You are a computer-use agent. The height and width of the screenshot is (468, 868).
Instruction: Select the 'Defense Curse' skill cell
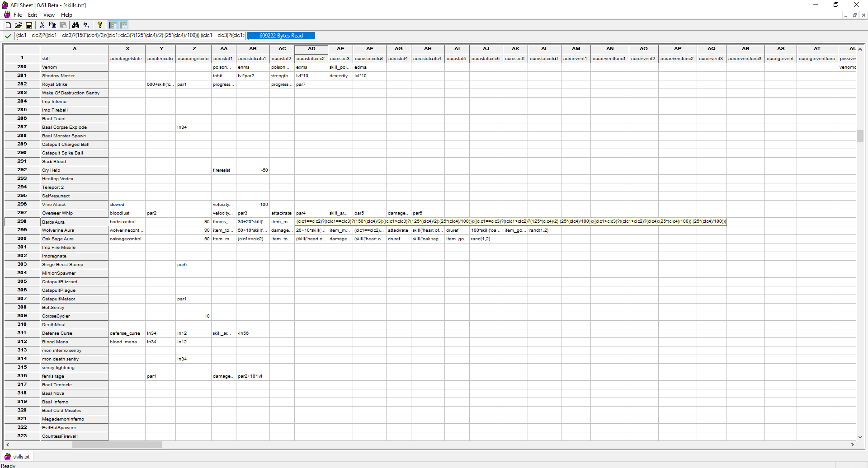(74, 333)
